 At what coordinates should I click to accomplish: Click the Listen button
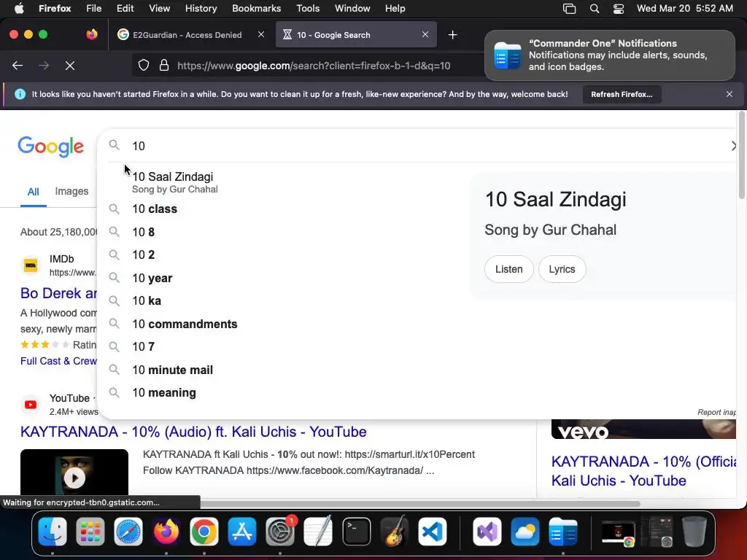coord(508,269)
